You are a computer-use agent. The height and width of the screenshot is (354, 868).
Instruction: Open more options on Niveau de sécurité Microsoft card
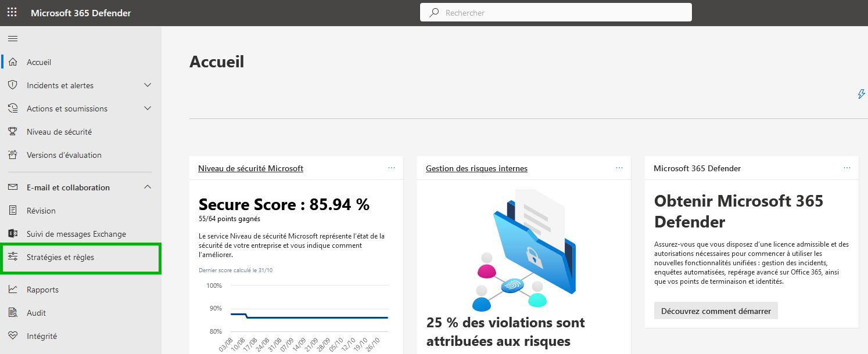392,168
